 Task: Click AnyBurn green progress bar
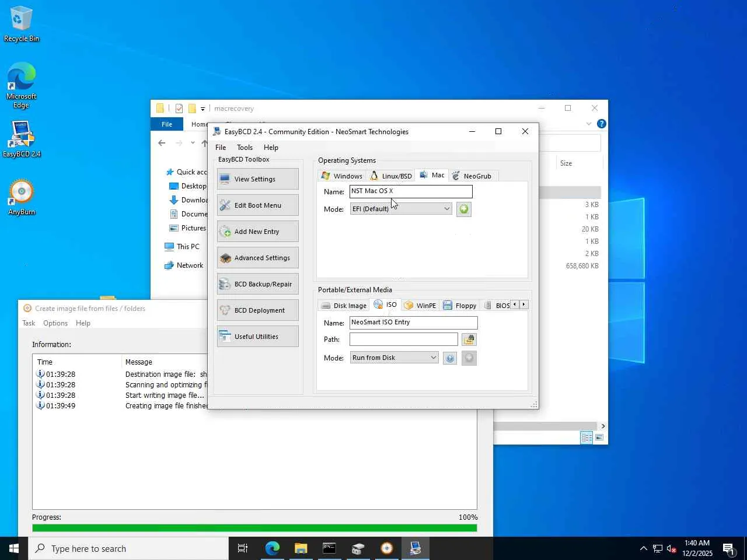pyautogui.click(x=254, y=528)
